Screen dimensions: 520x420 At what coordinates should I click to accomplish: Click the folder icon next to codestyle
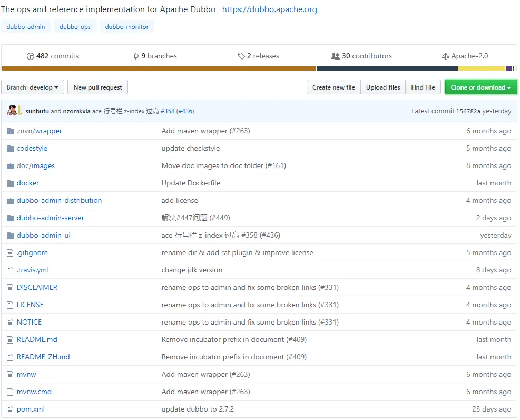click(x=11, y=148)
